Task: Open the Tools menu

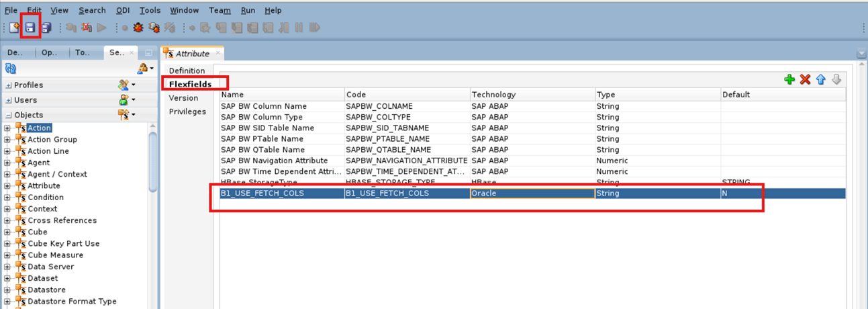Action: coord(150,10)
